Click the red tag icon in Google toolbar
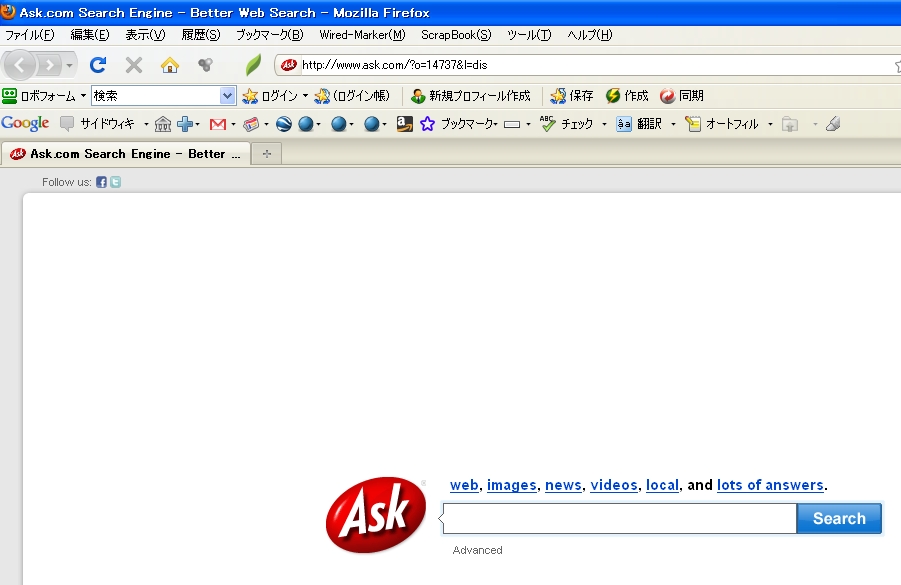Screen dimensions: 901x585 (x=251, y=124)
